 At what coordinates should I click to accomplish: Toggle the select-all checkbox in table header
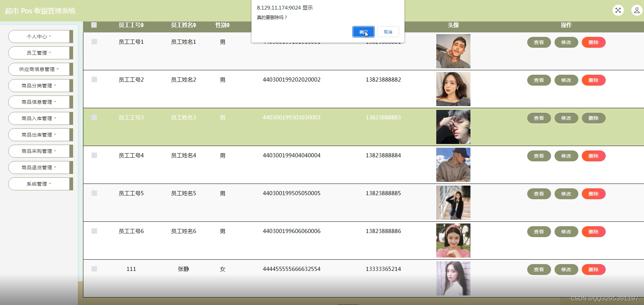(x=94, y=25)
